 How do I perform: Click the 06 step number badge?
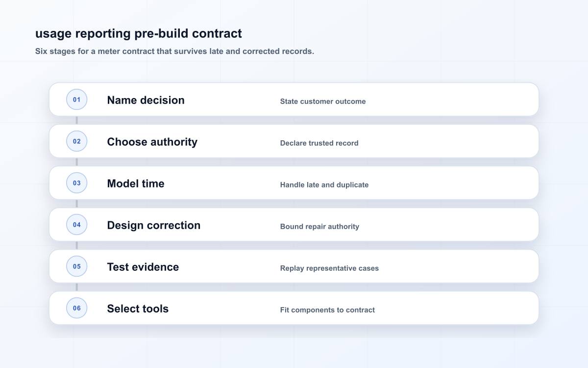pyautogui.click(x=77, y=308)
